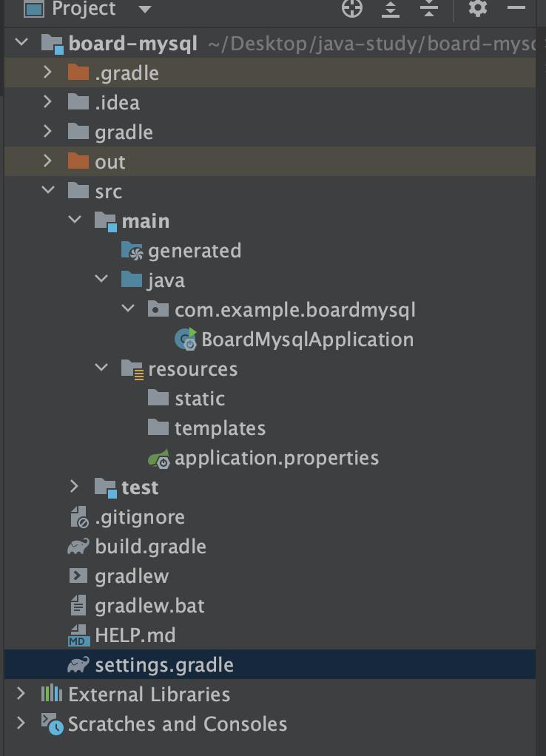The image size is (546, 756).
Task: Click the static folder icon
Action: coord(158,398)
